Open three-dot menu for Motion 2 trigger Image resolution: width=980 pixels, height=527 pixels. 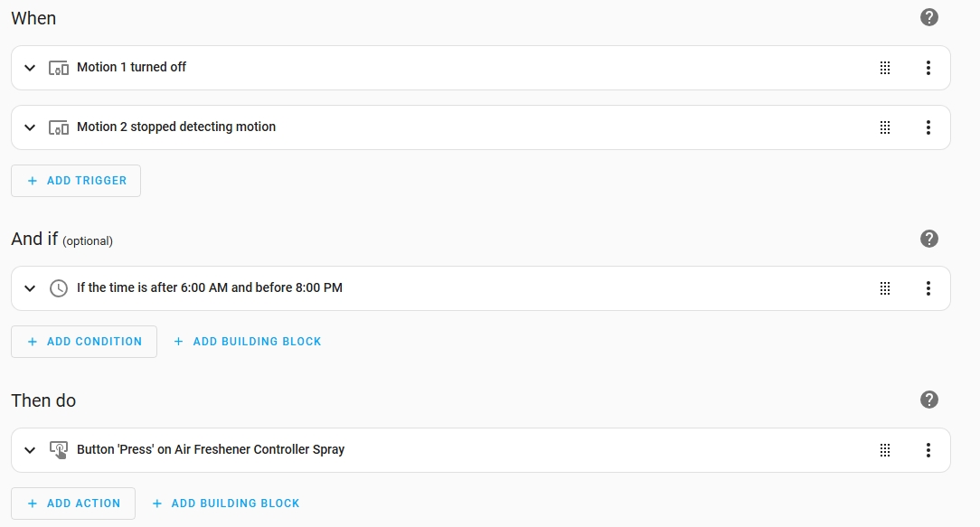(928, 127)
